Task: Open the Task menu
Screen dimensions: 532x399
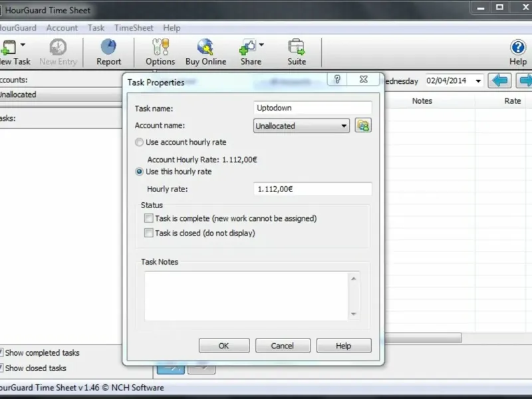Action: point(96,28)
